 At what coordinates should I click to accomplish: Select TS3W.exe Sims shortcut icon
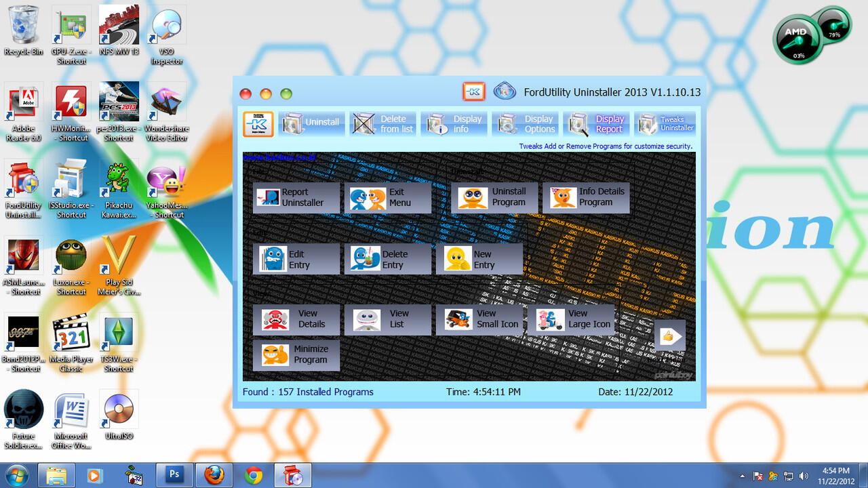point(119,343)
